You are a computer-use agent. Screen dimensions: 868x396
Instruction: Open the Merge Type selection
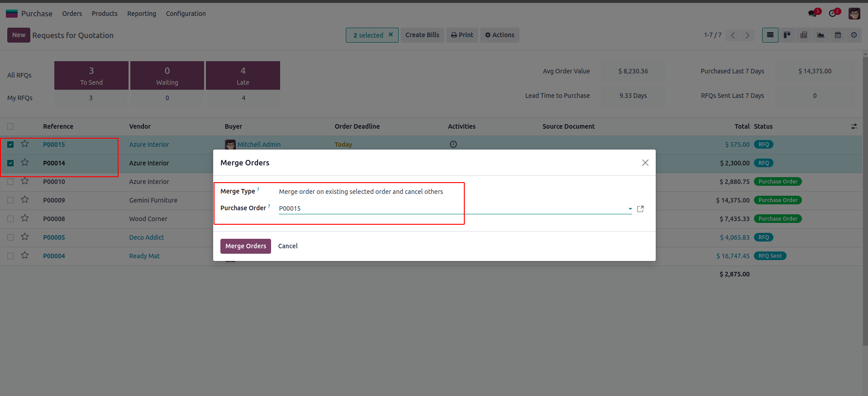[361, 192]
